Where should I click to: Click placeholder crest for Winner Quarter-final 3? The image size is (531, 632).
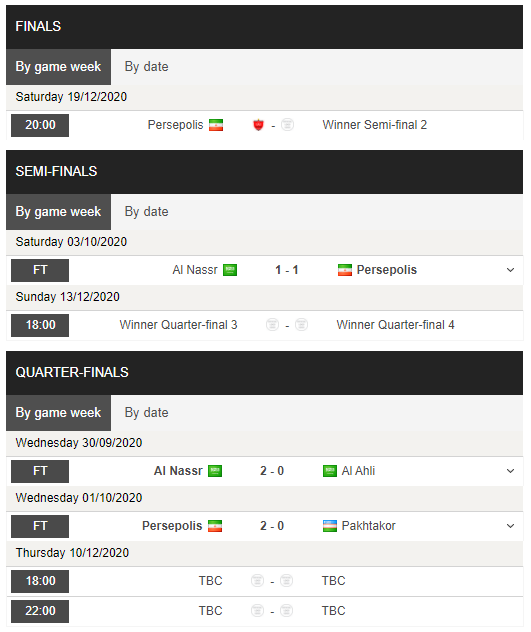click(272, 325)
